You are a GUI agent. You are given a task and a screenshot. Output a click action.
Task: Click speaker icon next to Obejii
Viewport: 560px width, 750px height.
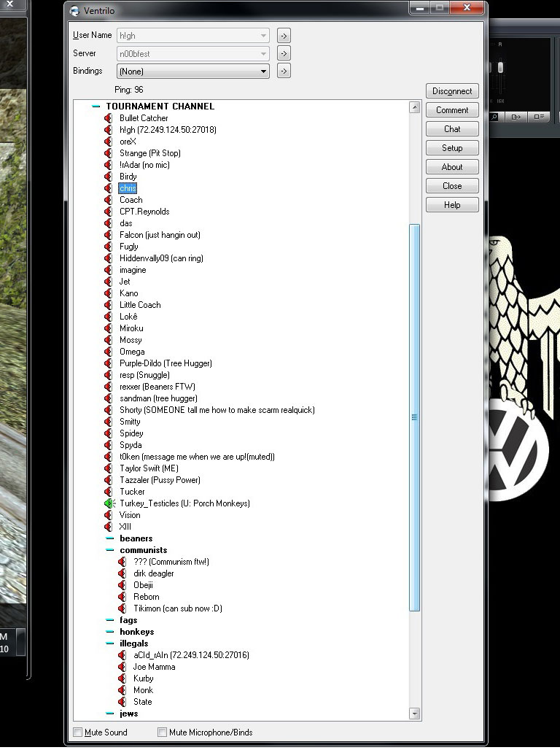(x=122, y=585)
